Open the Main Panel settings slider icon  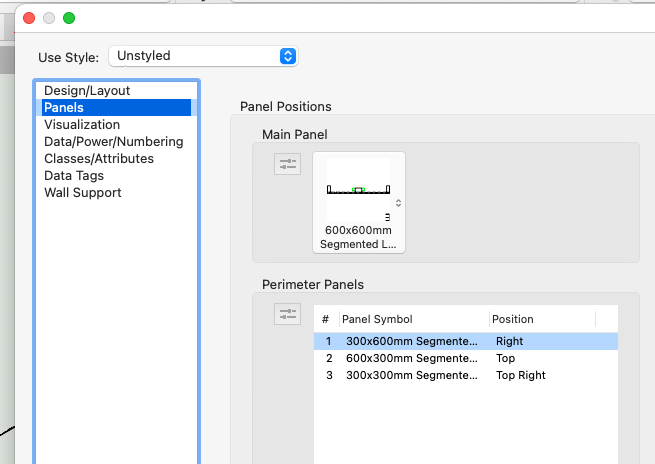point(287,164)
